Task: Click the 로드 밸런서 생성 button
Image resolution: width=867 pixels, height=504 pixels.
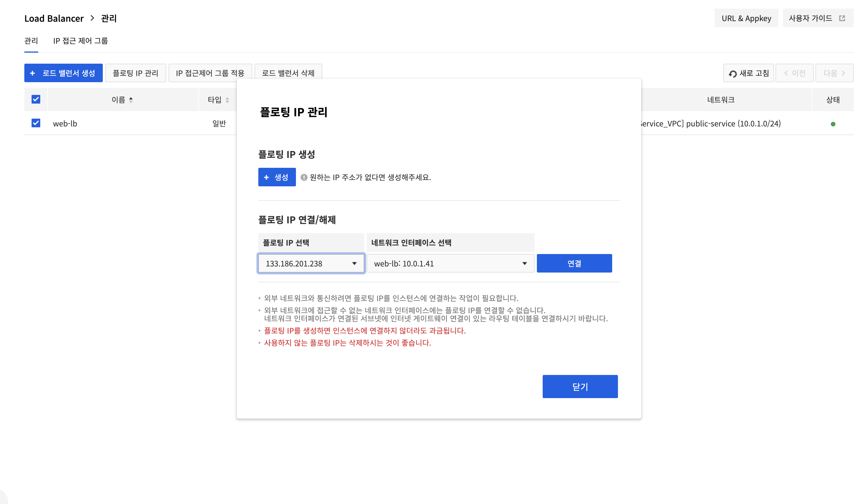Action: (63, 73)
